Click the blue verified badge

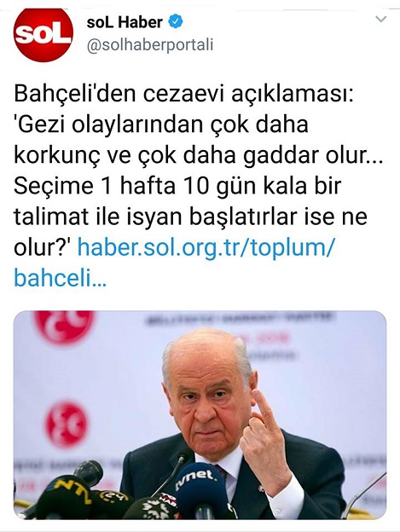176,22
